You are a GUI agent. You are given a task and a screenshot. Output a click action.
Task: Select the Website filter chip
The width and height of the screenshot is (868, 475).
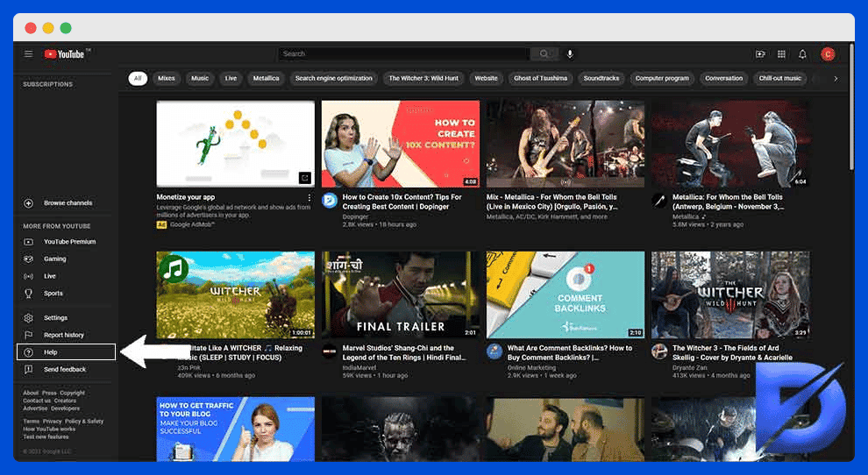point(486,79)
